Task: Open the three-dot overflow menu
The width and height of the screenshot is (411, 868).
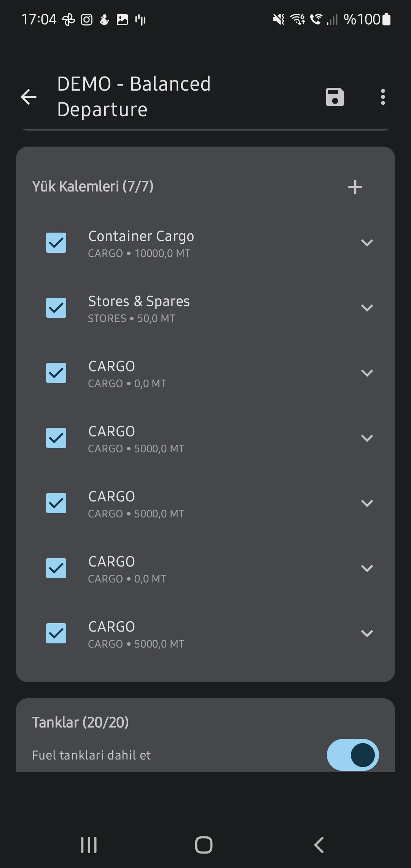Action: (x=383, y=97)
